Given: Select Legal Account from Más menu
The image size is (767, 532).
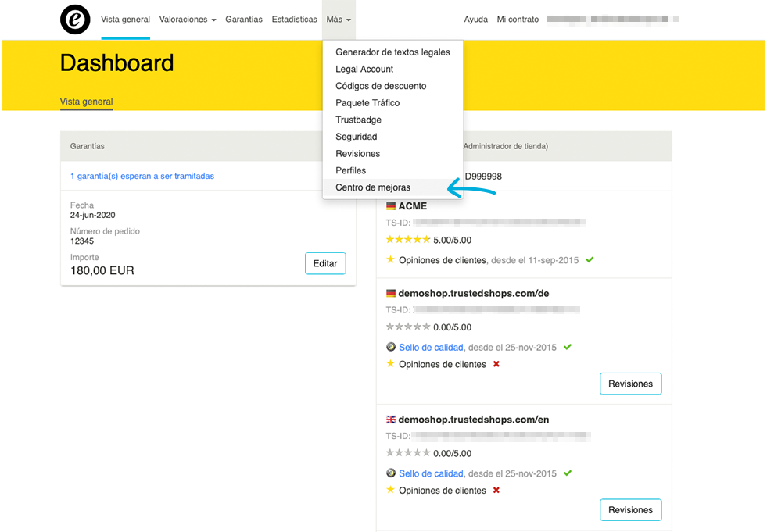Looking at the screenshot, I should (392, 69).
